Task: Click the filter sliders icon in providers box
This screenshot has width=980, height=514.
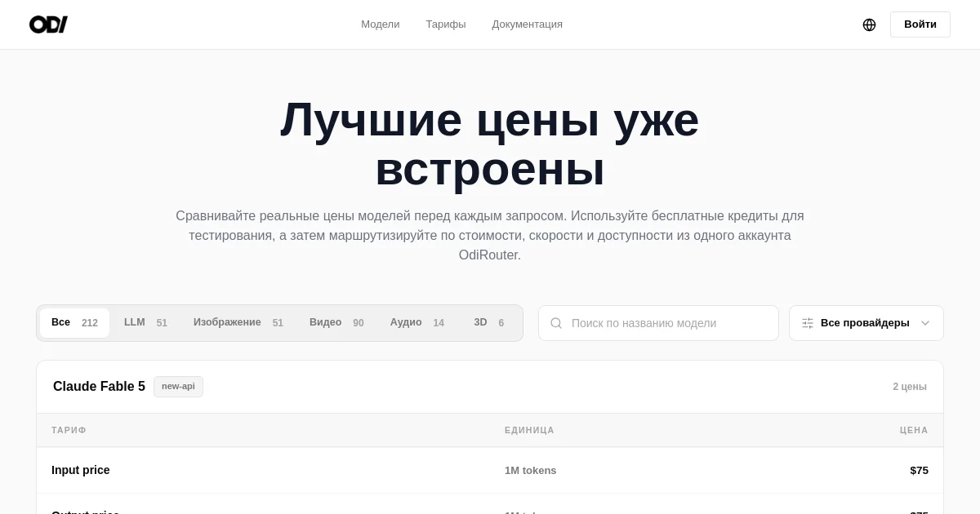Action: 808,323
